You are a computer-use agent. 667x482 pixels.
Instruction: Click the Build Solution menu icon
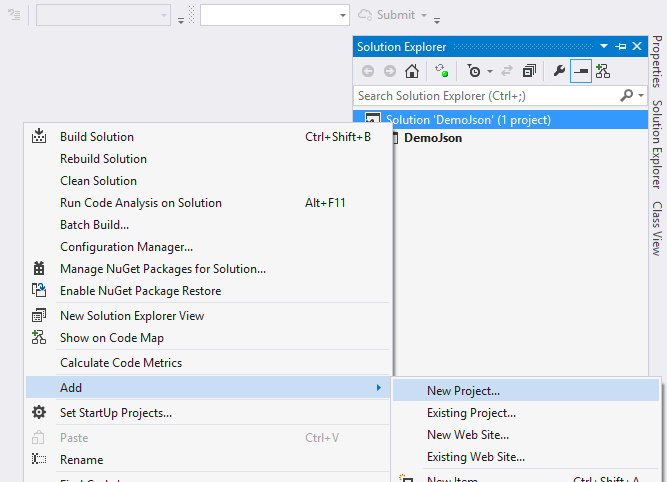[39, 136]
